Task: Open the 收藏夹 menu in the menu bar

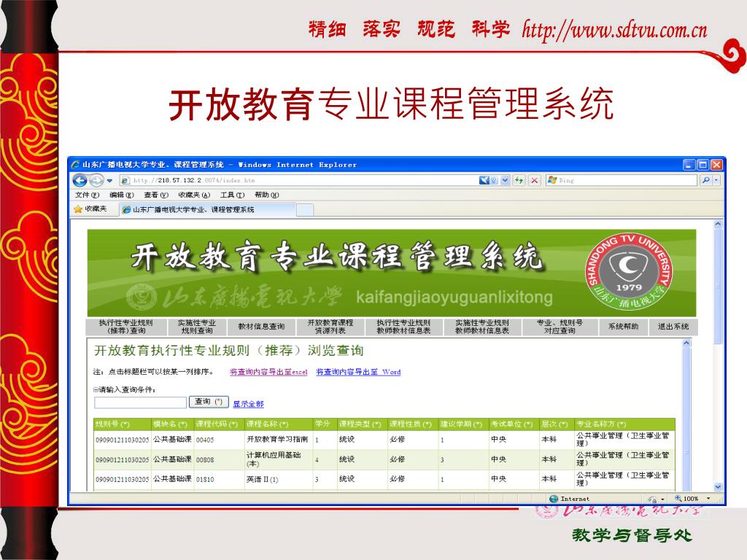Action: pos(194,195)
